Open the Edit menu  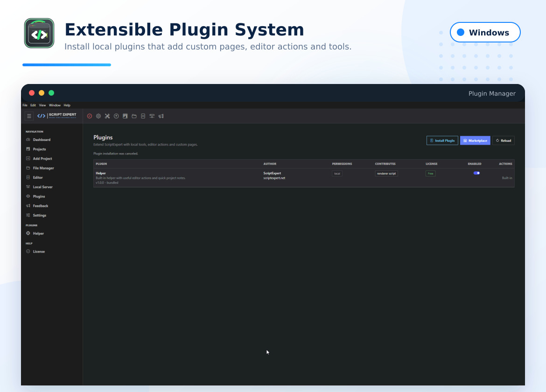(x=33, y=105)
